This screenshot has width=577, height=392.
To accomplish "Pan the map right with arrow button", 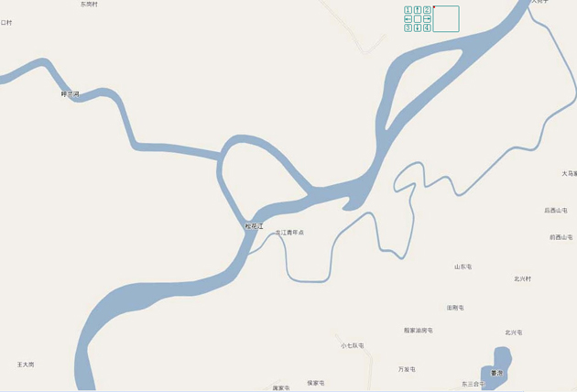I will point(427,18).
